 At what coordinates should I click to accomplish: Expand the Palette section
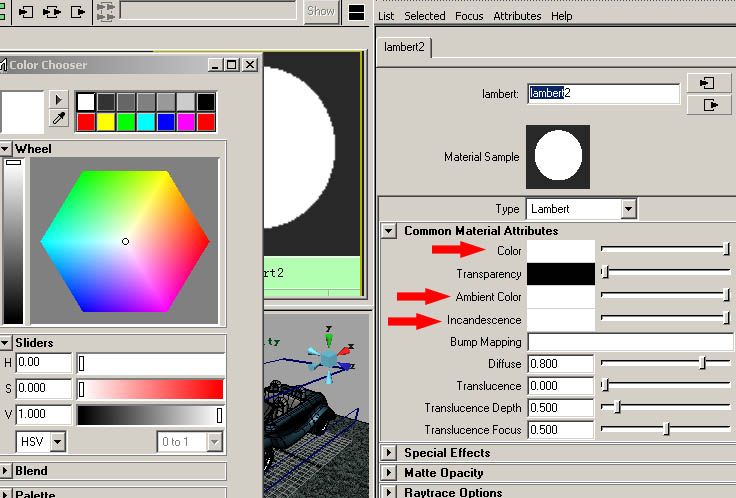[x=5, y=494]
